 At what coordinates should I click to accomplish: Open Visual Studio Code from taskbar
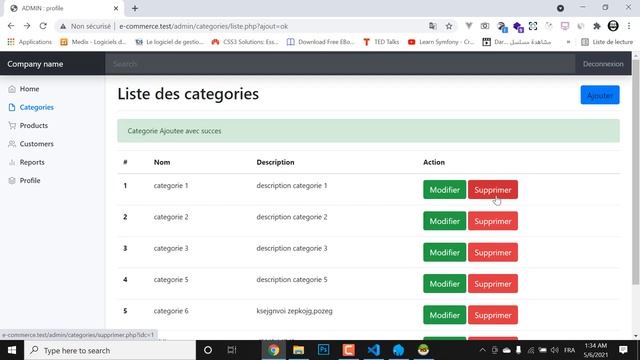(x=373, y=350)
